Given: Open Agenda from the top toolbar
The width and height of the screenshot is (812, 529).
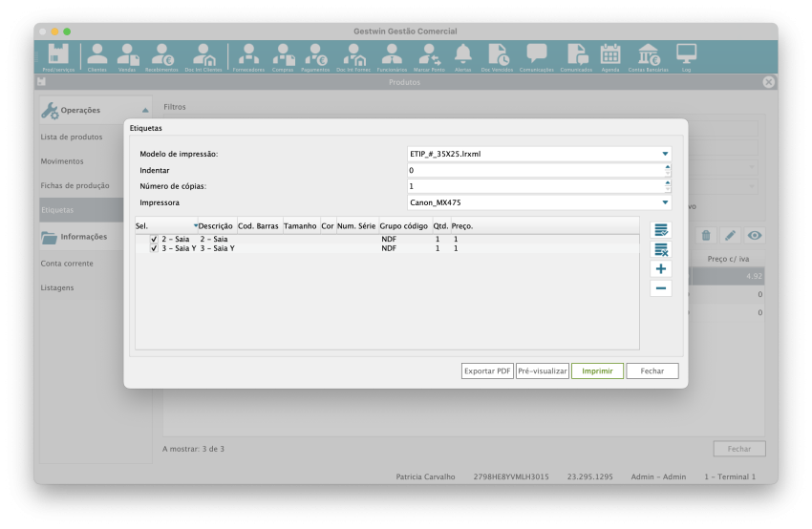Looking at the screenshot, I should pos(610,55).
